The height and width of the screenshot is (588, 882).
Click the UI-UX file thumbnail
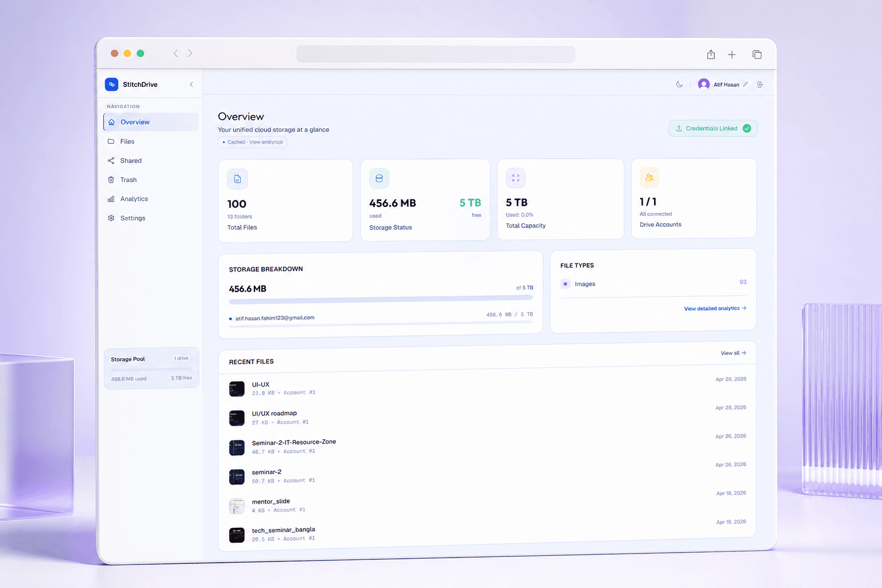pos(237,389)
